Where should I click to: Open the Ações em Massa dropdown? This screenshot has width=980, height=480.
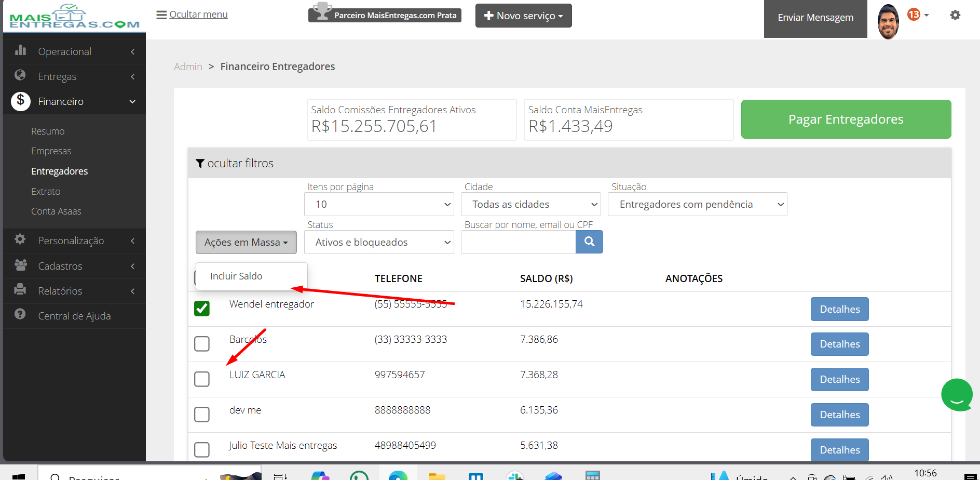coord(246,242)
